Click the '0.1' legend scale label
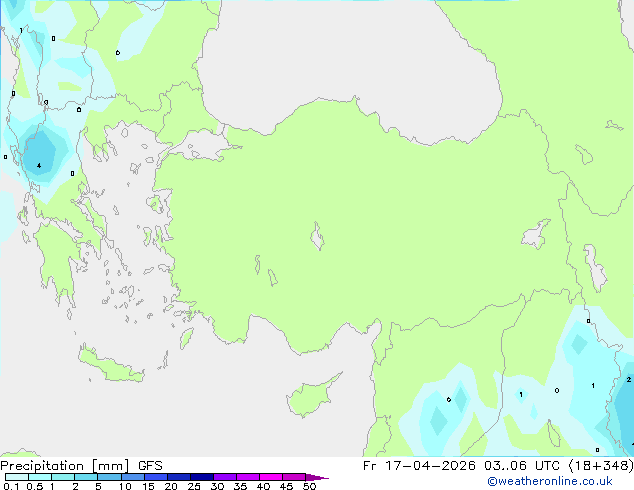This screenshot has width=634, height=490. pyautogui.click(x=11, y=486)
